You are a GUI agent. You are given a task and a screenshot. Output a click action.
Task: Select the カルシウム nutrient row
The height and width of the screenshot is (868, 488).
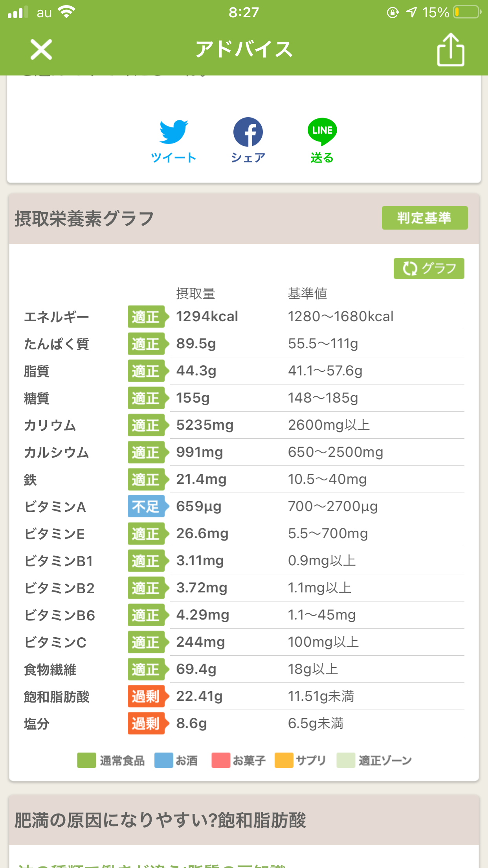click(244, 452)
